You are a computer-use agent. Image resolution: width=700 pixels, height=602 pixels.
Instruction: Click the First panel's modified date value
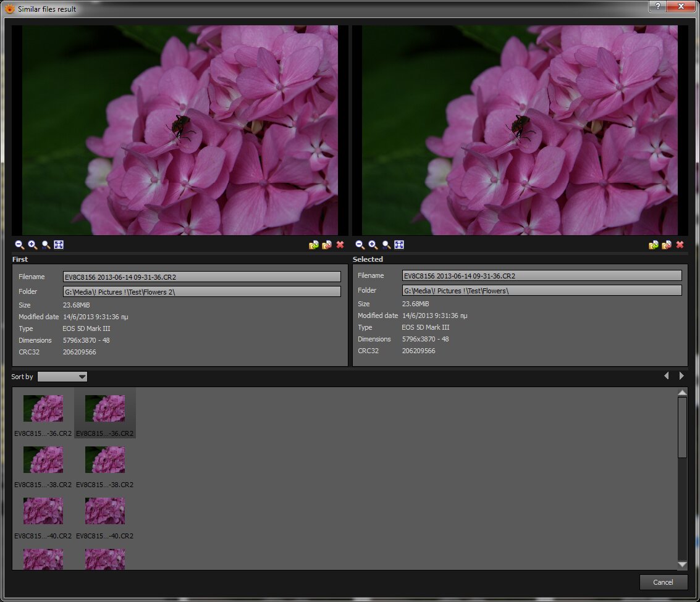[96, 317]
